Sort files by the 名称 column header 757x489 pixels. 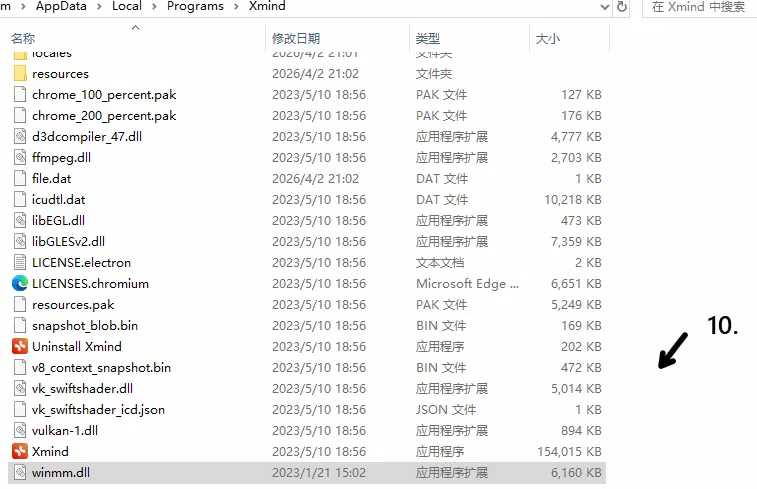(x=23, y=39)
